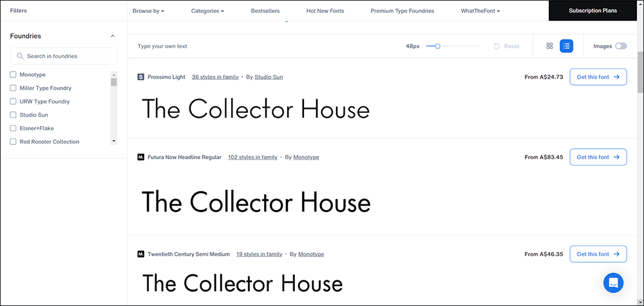This screenshot has height=306, width=644.
Task: Open Studio Sun foundry link
Action: click(x=269, y=77)
